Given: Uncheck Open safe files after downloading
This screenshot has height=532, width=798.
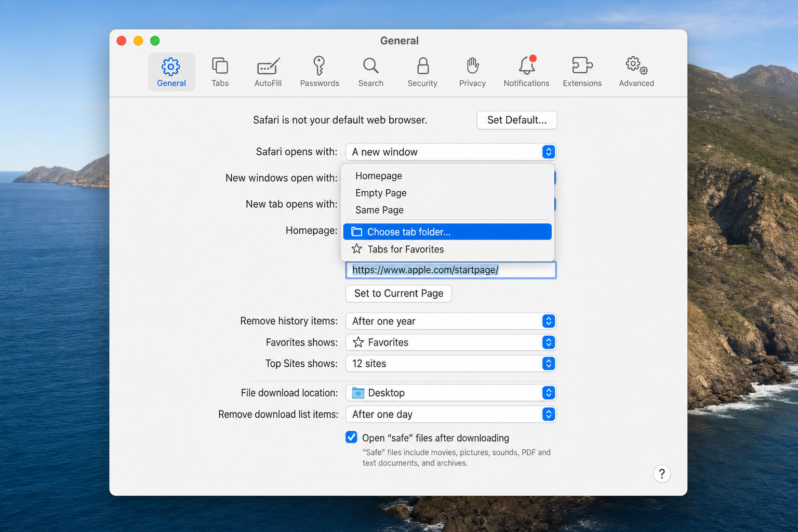Looking at the screenshot, I should tap(352, 437).
